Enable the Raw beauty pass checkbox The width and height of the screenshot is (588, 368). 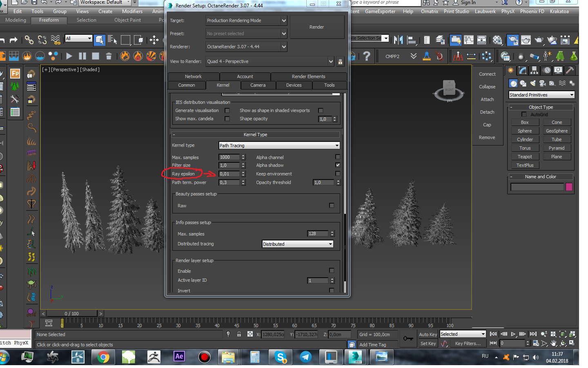[332, 205]
